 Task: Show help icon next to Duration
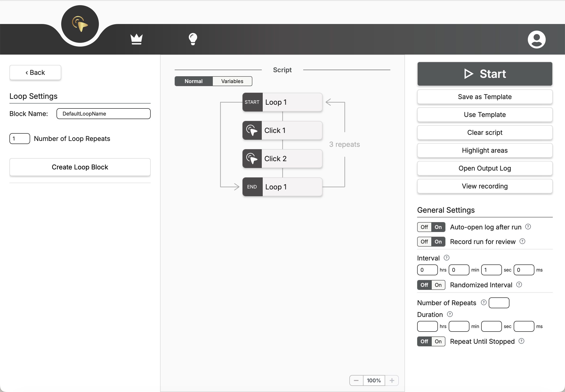pos(450,314)
